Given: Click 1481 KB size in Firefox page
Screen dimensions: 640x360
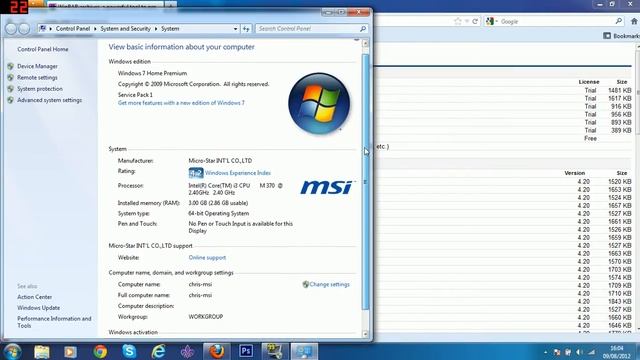Looking at the screenshot, I should (620, 90).
